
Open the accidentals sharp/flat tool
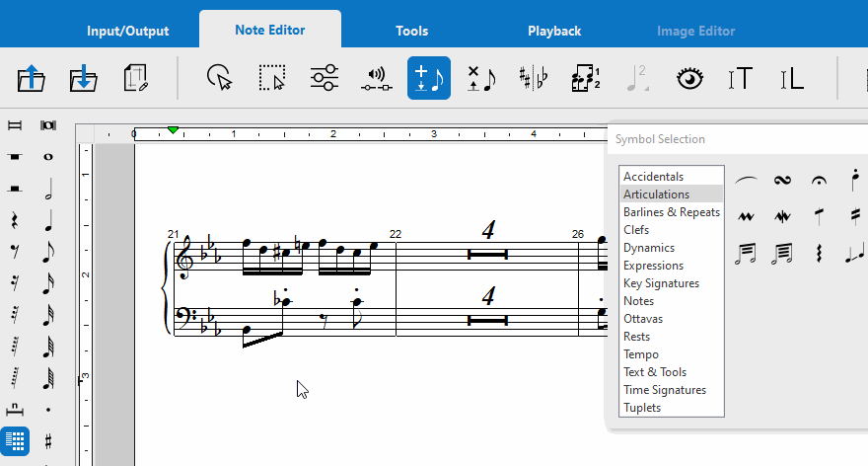tap(534, 79)
